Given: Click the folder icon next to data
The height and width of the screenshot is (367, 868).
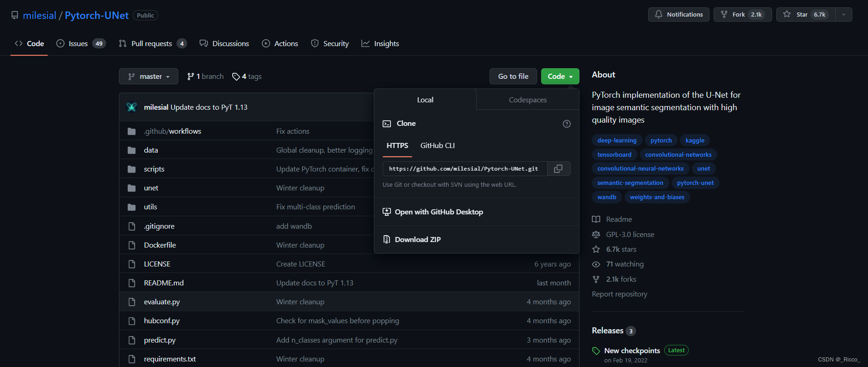Looking at the screenshot, I should [x=131, y=150].
